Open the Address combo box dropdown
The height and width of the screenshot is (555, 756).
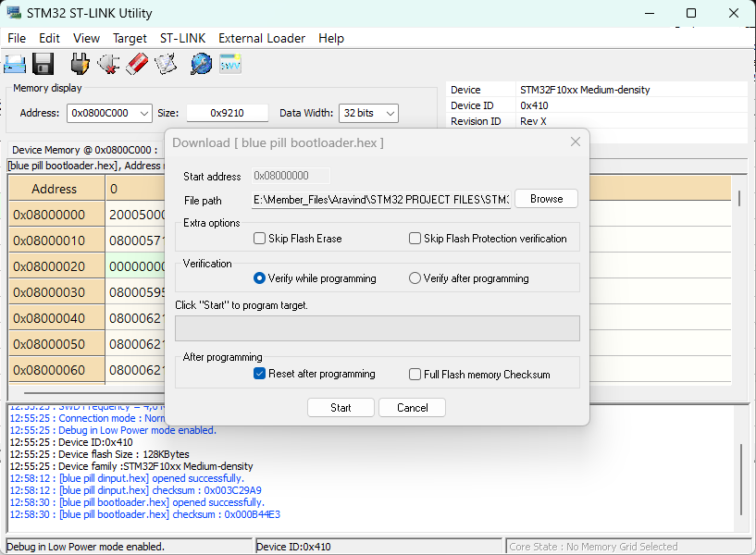click(143, 113)
